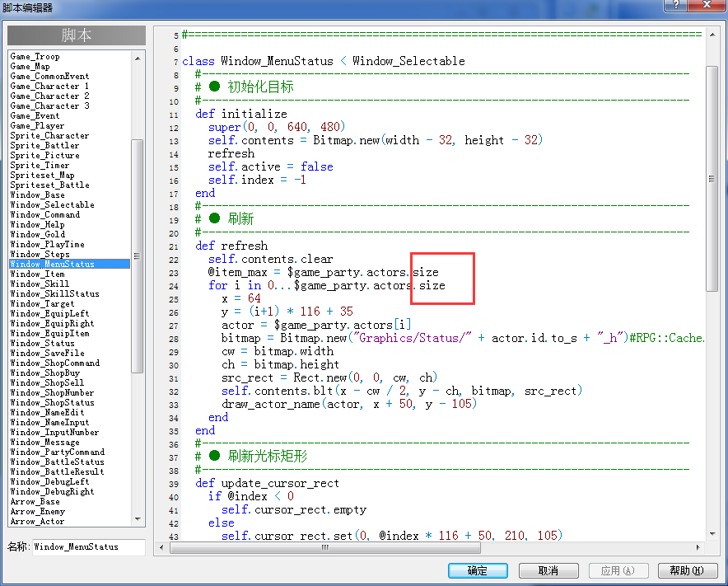Click the code editor horizontal scrollbar thumb
The height and width of the screenshot is (586, 728).
pyautogui.click(x=325, y=547)
